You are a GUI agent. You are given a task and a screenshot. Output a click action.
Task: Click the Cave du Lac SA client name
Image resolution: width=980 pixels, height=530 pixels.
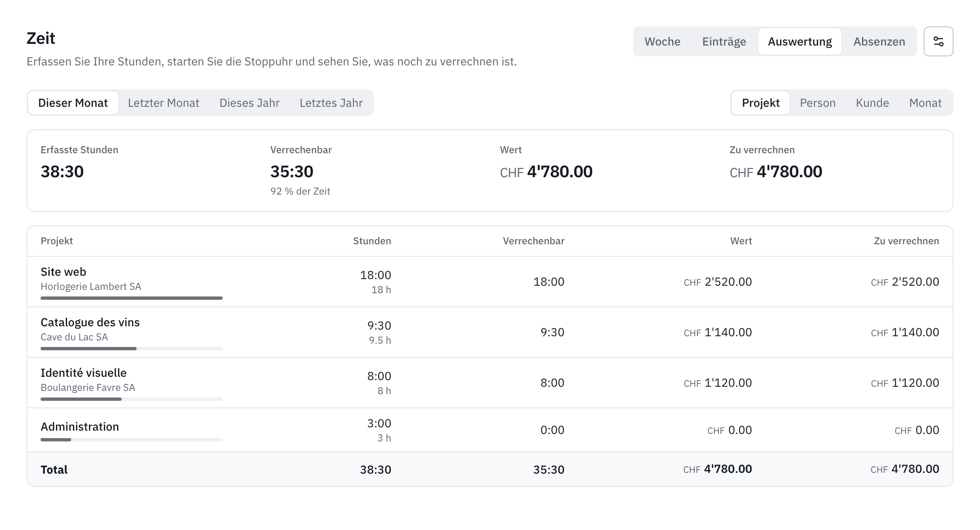tap(74, 337)
